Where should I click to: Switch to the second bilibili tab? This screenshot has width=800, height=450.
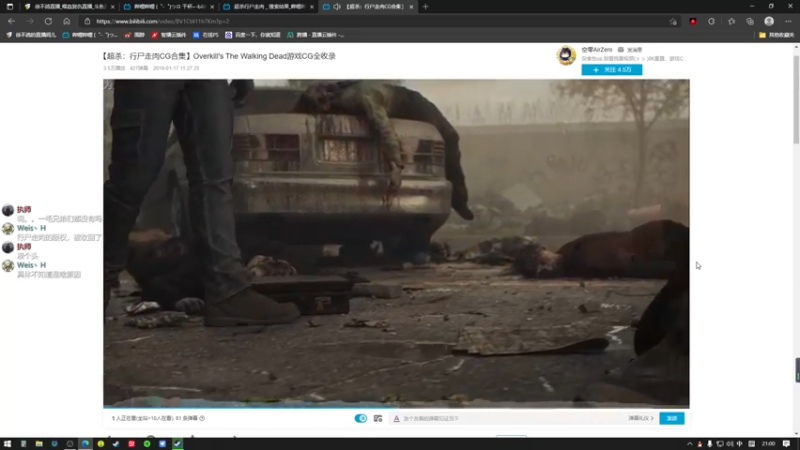(169, 7)
